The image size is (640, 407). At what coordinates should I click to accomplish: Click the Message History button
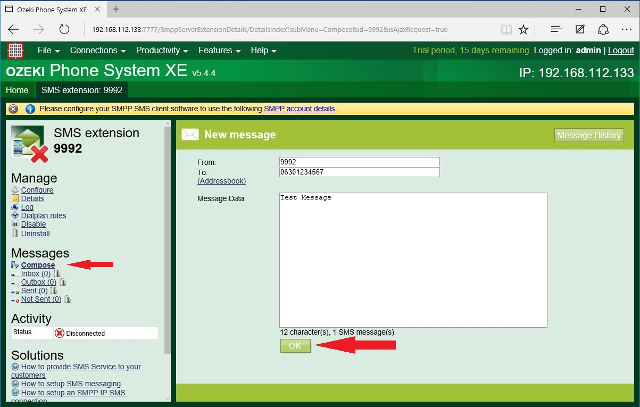pyautogui.click(x=589, y=135)
